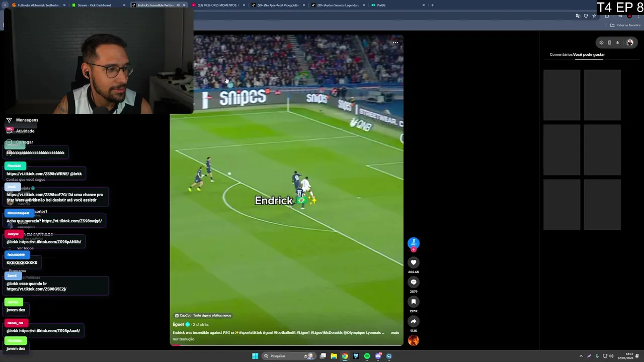Bookmark this page with star icon

pos(594,16)
